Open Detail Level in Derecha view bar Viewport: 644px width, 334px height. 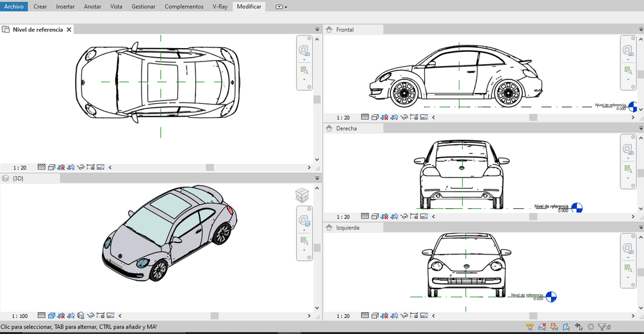click(x=365, y=216)
